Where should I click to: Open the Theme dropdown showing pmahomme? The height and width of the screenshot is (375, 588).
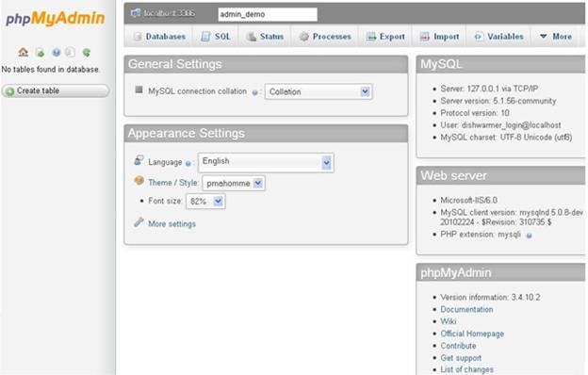234,183
